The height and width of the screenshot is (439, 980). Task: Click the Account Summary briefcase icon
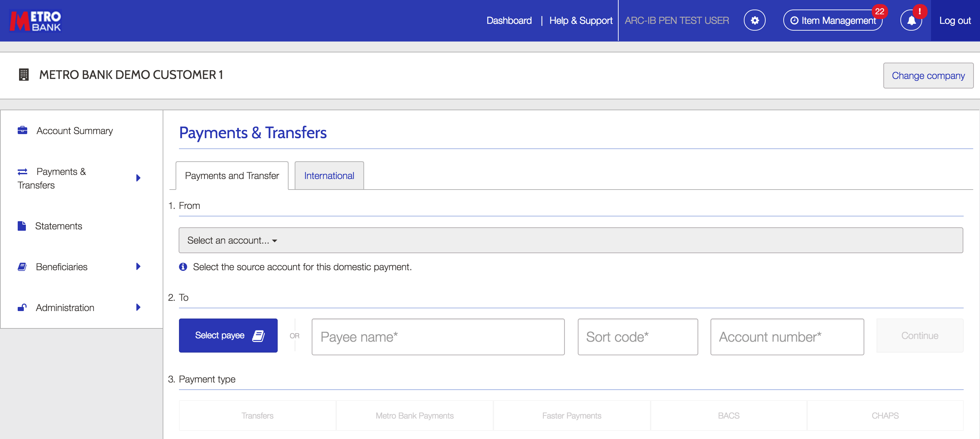pos(22,130)
